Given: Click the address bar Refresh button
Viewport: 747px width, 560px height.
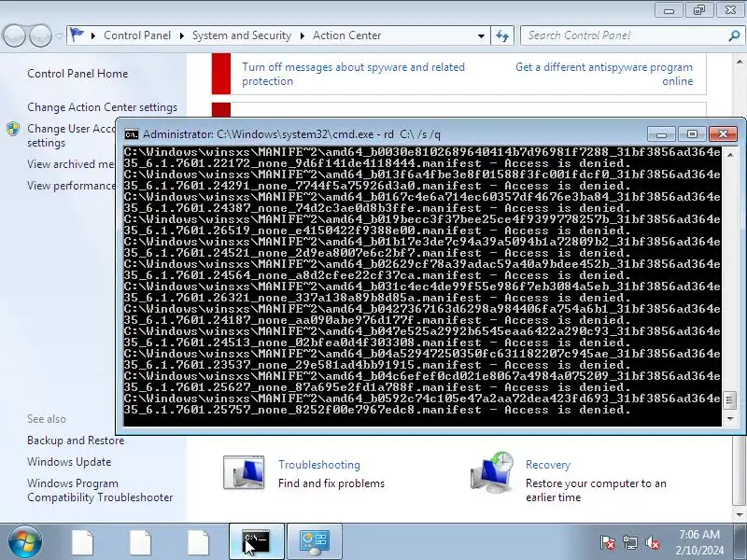Looking at the screenshot, I should 502,35.
